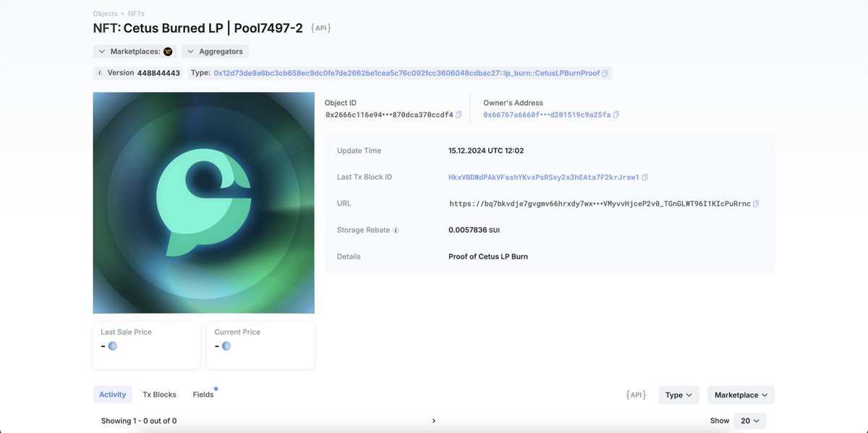868x433 pixels.
Task: Switch to the Tx Blocks tab
Action: 159,395
